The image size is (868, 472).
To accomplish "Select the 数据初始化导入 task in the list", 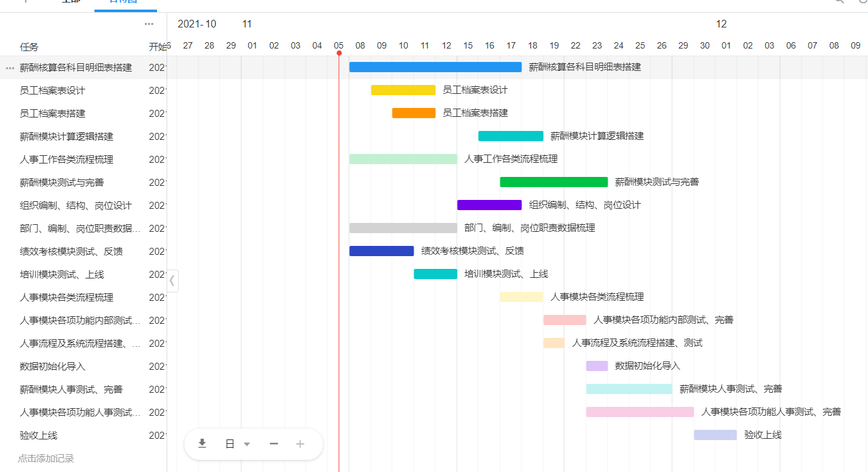I will point(52,367).
